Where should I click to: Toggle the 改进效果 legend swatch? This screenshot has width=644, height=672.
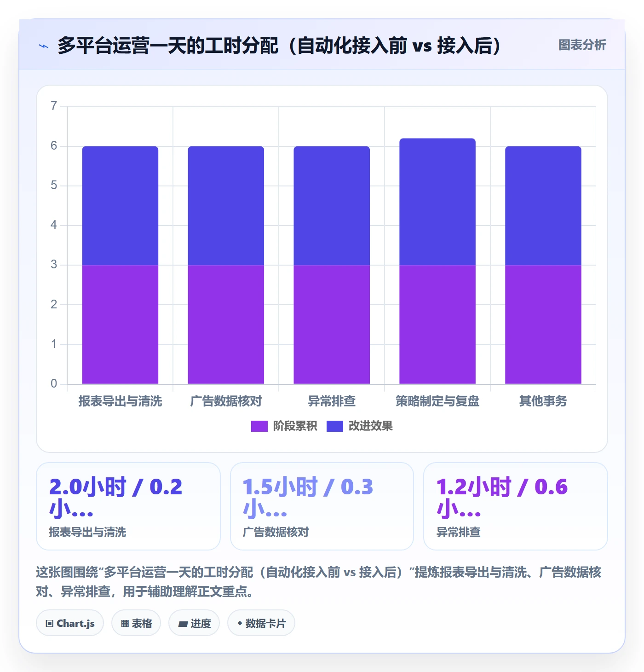point(334,426)
